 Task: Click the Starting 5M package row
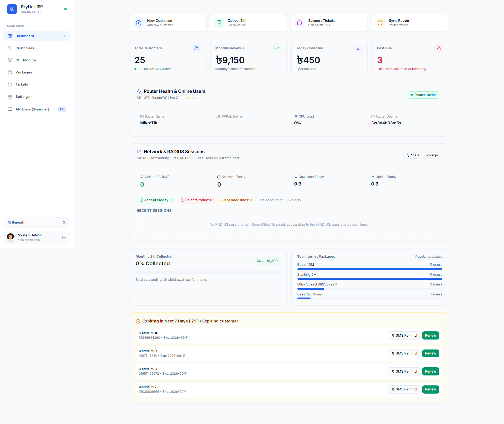pos(370,276)
